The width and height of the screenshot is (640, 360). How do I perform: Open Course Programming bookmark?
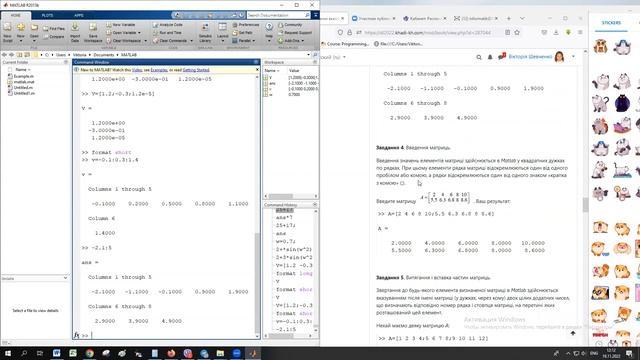(x=345, y=44)
